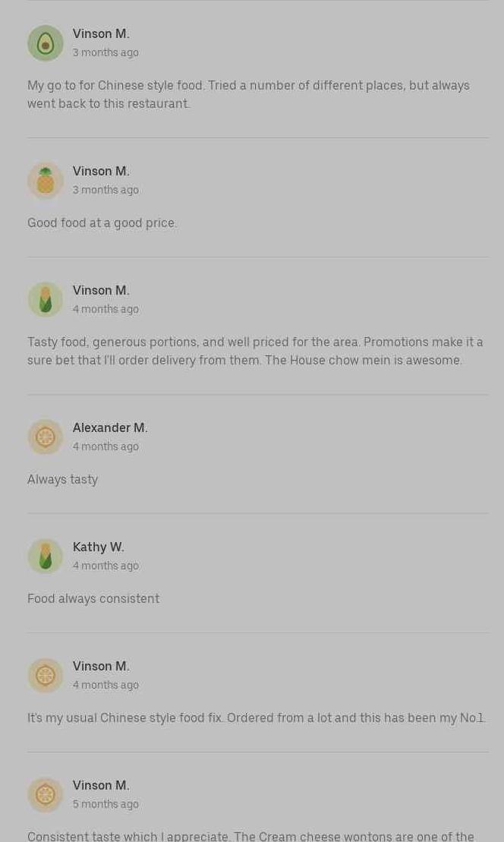Open Alexander M.'s reviewer name
The image size is (504, 842).
[x=110, y=427]
